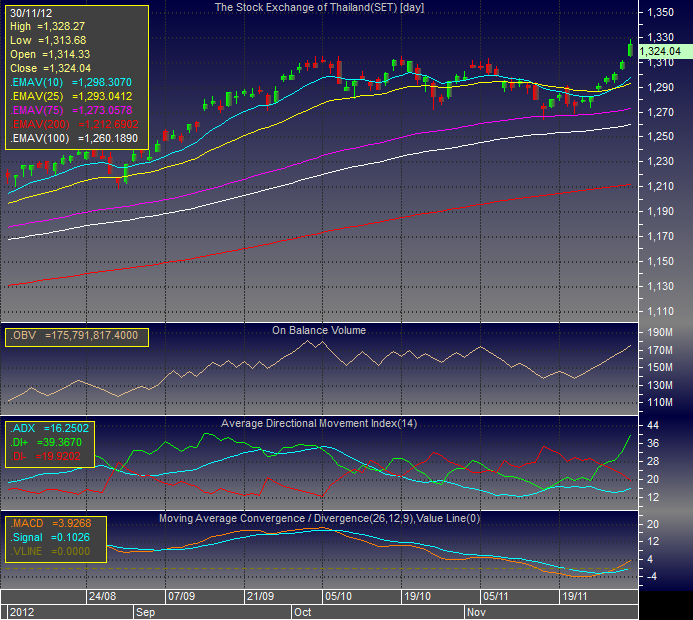693x620 pixels.
Task: Select the DI- =19.9202 legend entry
Action: 46,456
